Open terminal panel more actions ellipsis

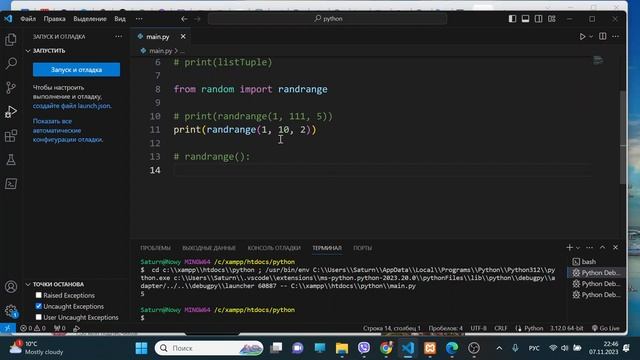tap(589, 247)
